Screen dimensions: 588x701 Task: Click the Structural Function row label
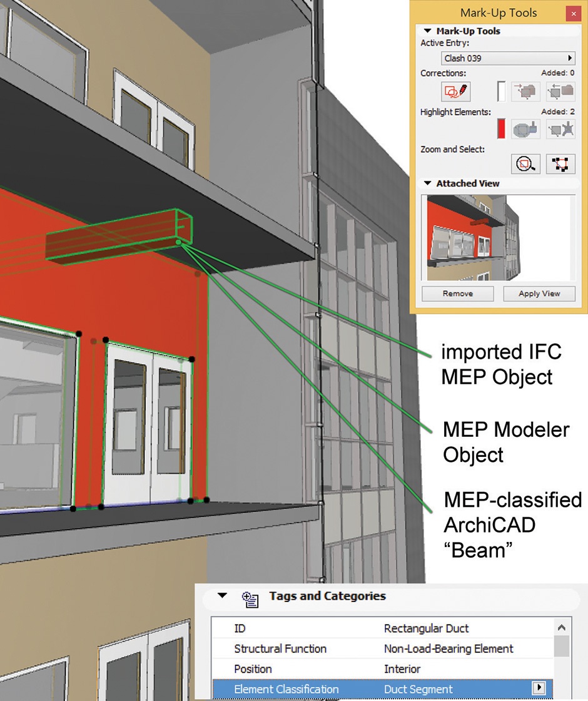pos(280,648)
